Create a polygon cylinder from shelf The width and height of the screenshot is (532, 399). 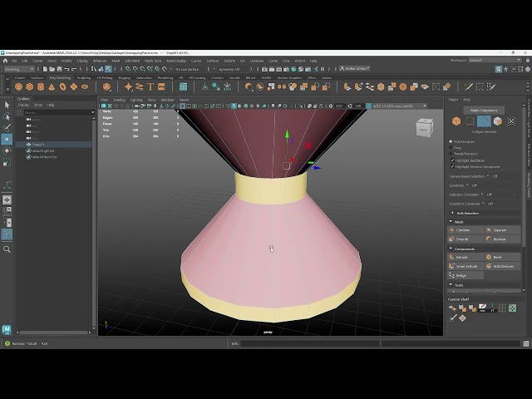click(x=41, y=86)
